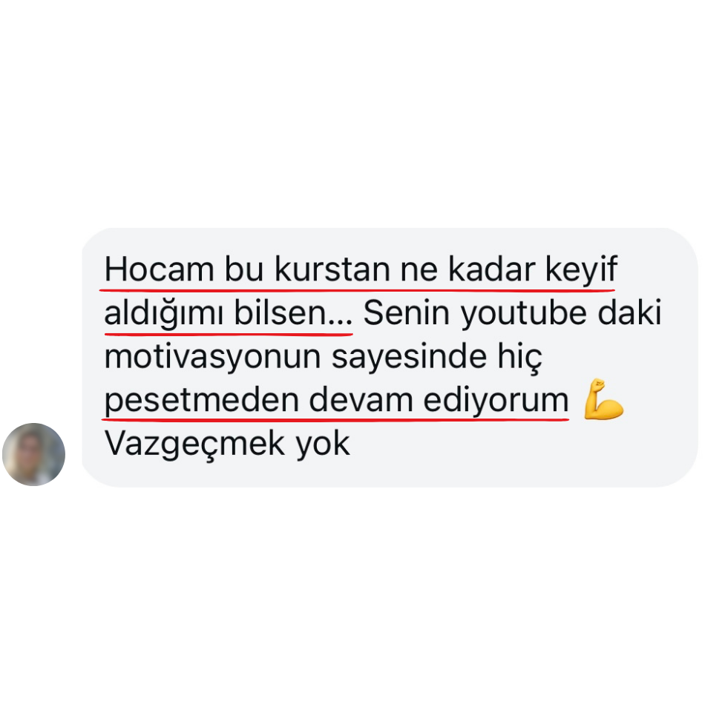The height and width of the screenshot is (728, 728).
Task: Click the word "motivasyonun"
Action: point(213,356)
